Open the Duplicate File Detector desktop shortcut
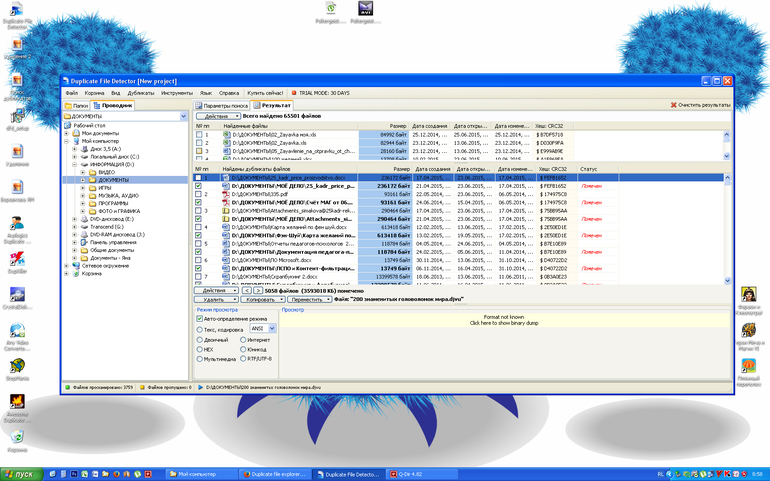The width and height of the screenshot is (770, 481). (x=17, y=14)
